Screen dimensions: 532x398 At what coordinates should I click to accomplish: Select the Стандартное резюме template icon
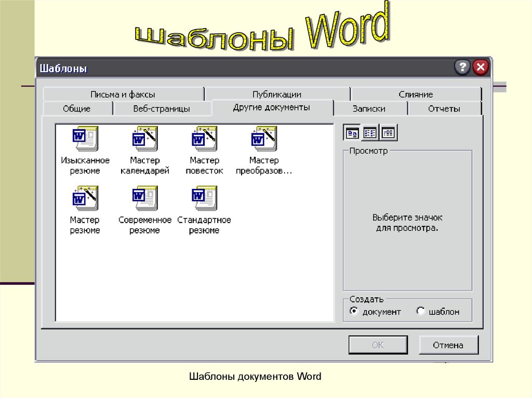click(204, 198)
